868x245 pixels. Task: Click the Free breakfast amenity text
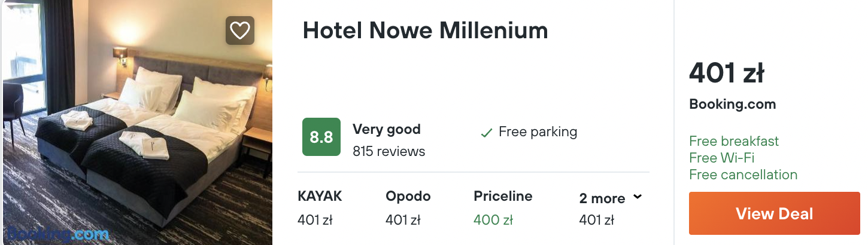point(734,142)
